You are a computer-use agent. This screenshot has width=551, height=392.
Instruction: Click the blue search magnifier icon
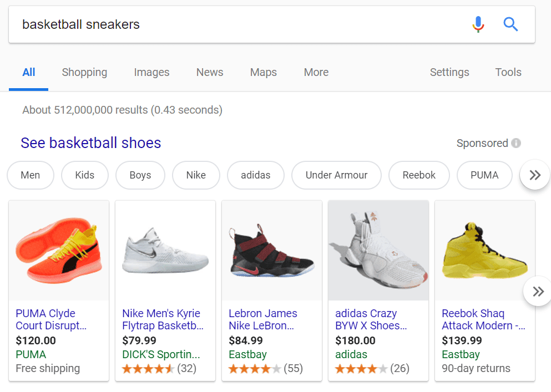(x=510, y=24)
